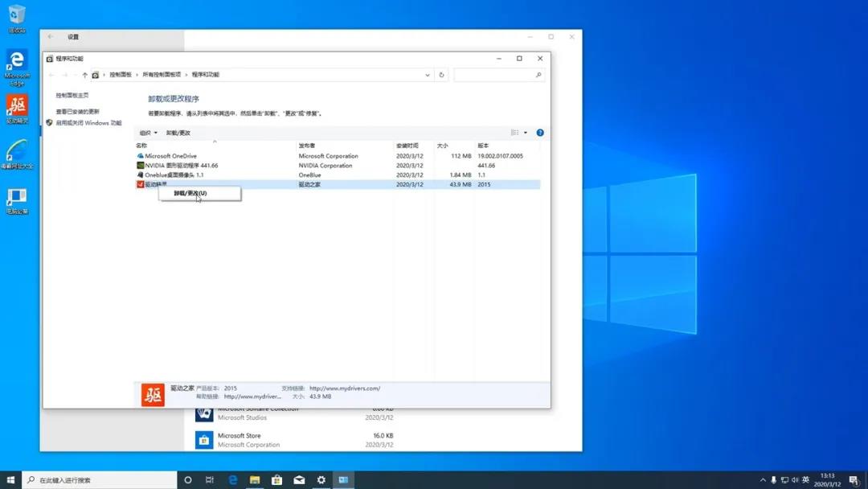
Task: Go back in the 设置 window
Action: [x=51, y=36]
